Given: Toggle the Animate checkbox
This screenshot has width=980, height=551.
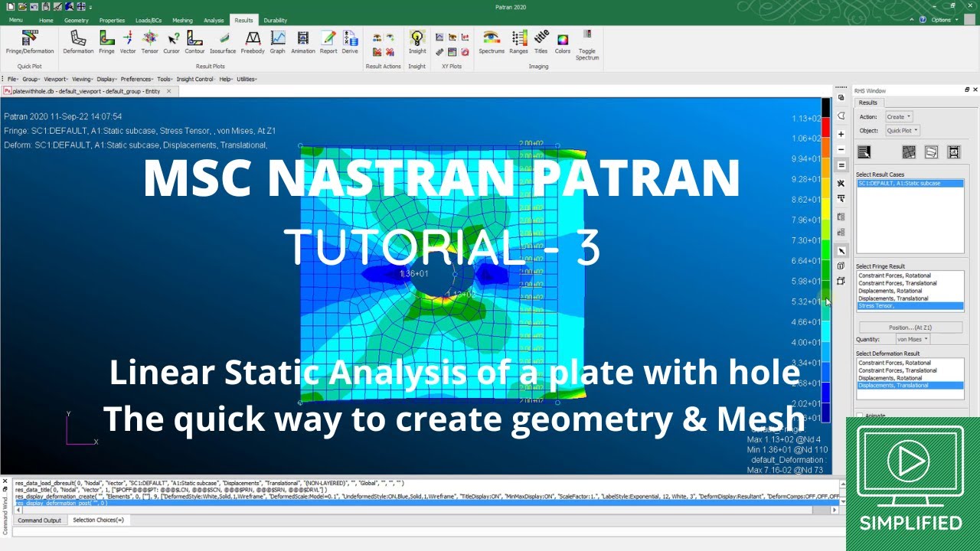Looking at the screenshot, I should click(x=860, y=416).
